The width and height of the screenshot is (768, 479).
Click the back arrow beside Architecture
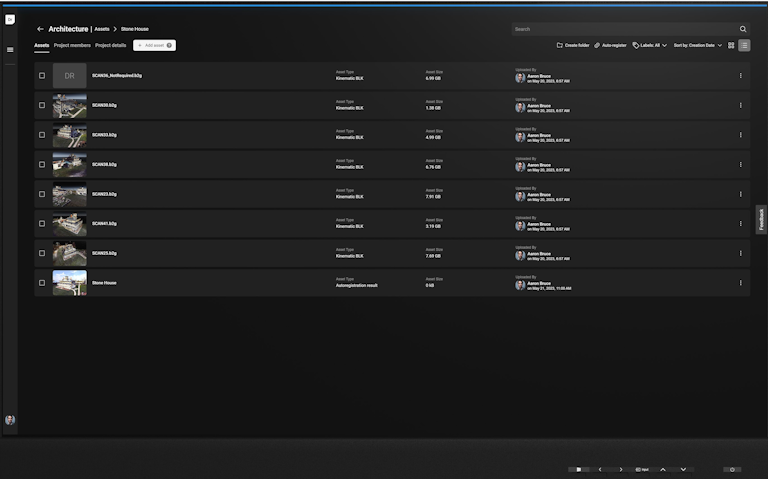[40, 29]
